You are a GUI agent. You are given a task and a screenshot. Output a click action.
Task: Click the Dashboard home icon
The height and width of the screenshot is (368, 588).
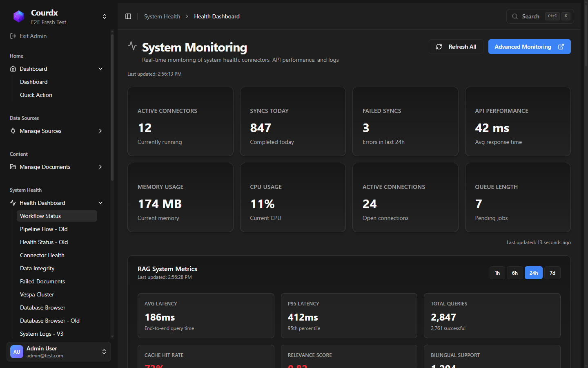[12, 69]
